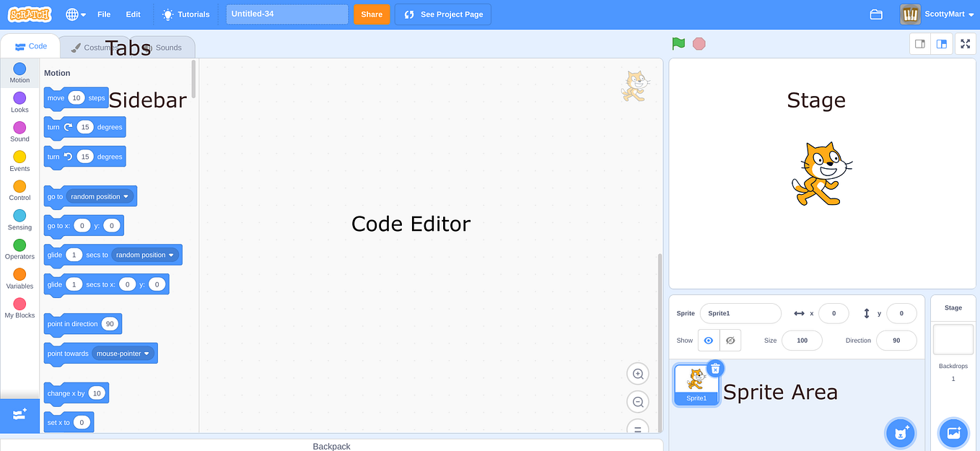Viewport: 980px width, 451px height.
Task: Stop the project with the stop sign
Action: [699, 43]
